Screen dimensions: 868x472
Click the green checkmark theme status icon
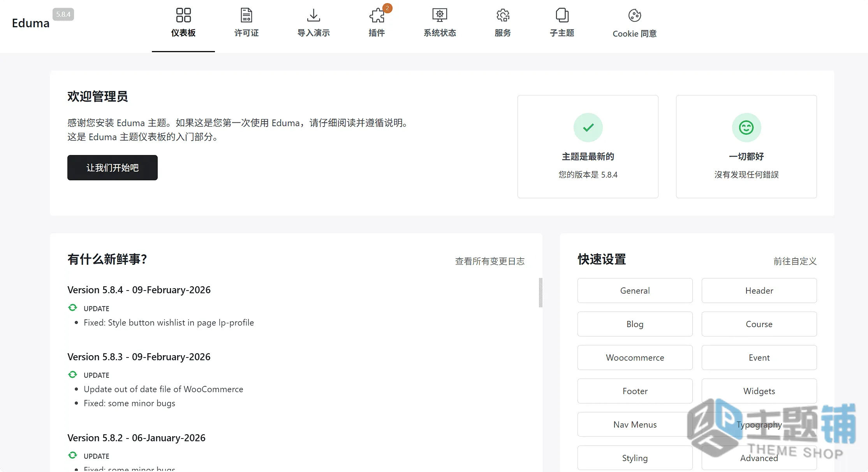click(588, 127)
